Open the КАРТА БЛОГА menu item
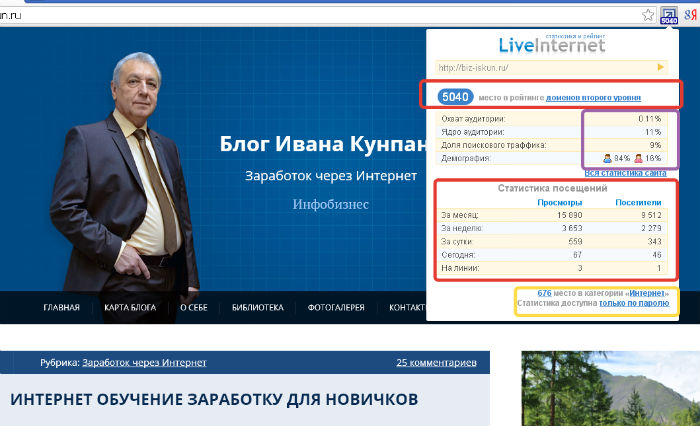Screen dimensions: 700x426 (x=130, y=307)
